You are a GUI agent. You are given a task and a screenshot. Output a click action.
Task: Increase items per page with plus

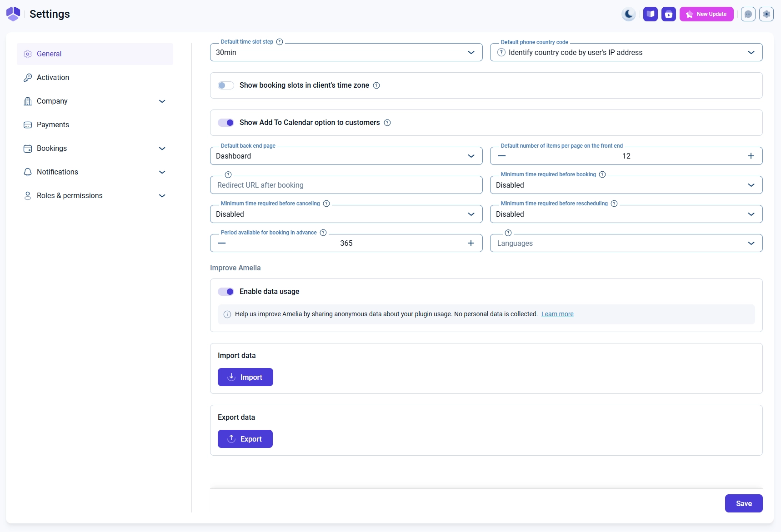(751, 156)
